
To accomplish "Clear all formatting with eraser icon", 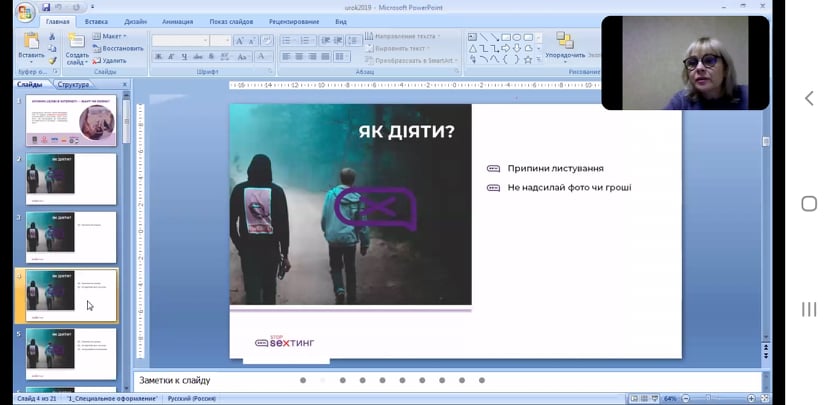I will click(x=267, y=41).
